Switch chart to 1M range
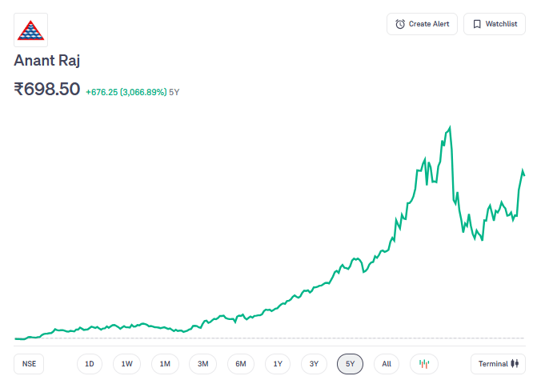Screen dimensions: 537x392 coord(165,364)
